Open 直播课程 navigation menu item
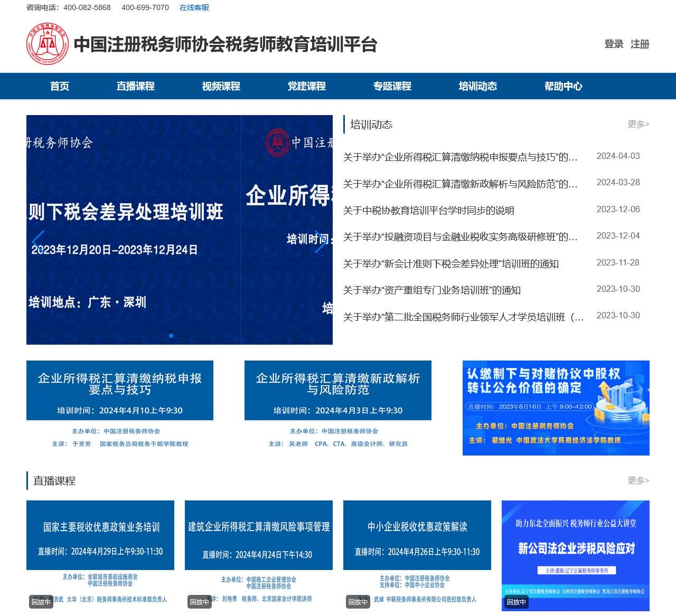Viewport: 676px width, 616px height. point(136,86)
